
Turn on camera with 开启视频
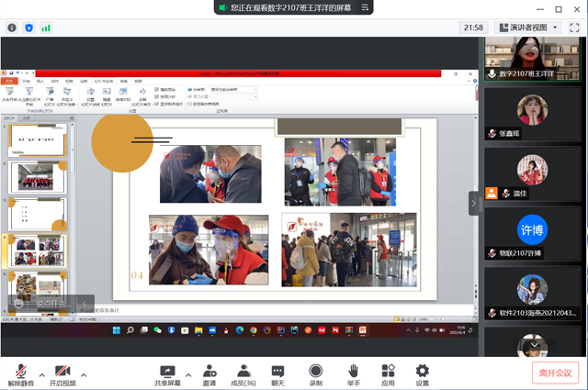coord(62,375)
